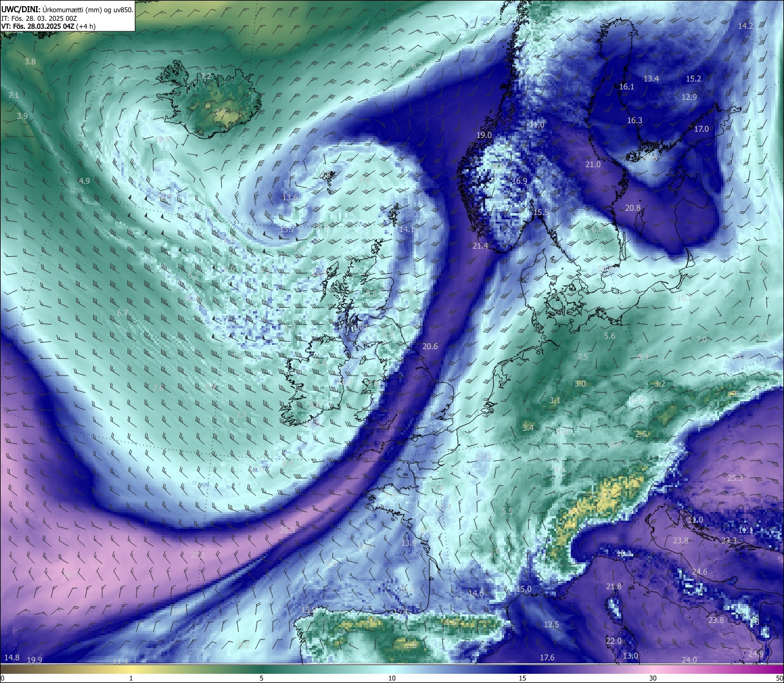This screenshot has height=683, width=784.
Task: Click the 24.6 value on the map
Action: pos(699,572)
